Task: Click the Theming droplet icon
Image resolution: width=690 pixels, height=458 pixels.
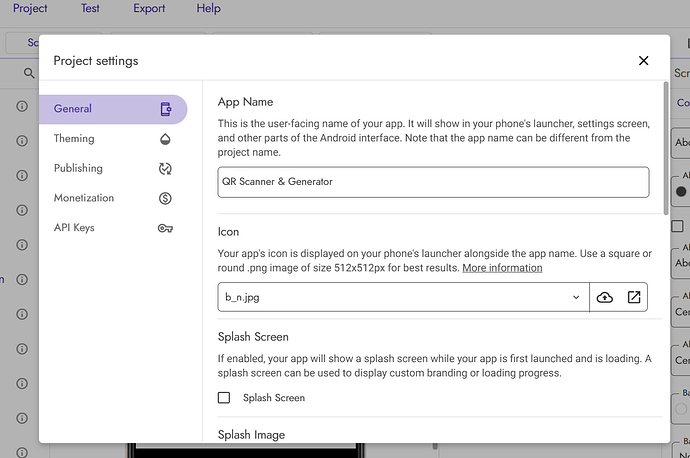Action: coord(165,139)
